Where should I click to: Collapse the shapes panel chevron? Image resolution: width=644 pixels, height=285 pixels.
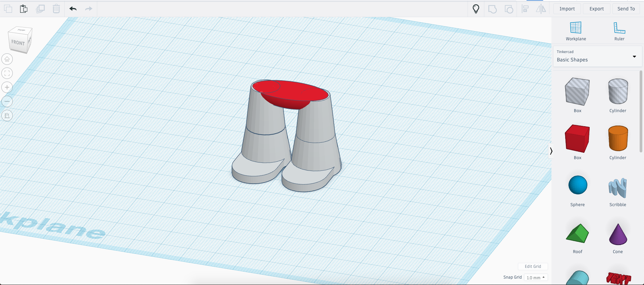pos(551,151)
